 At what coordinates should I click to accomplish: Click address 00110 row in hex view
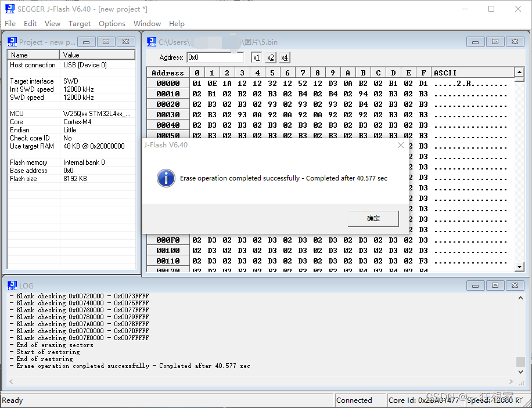click(x=330, y=261)
